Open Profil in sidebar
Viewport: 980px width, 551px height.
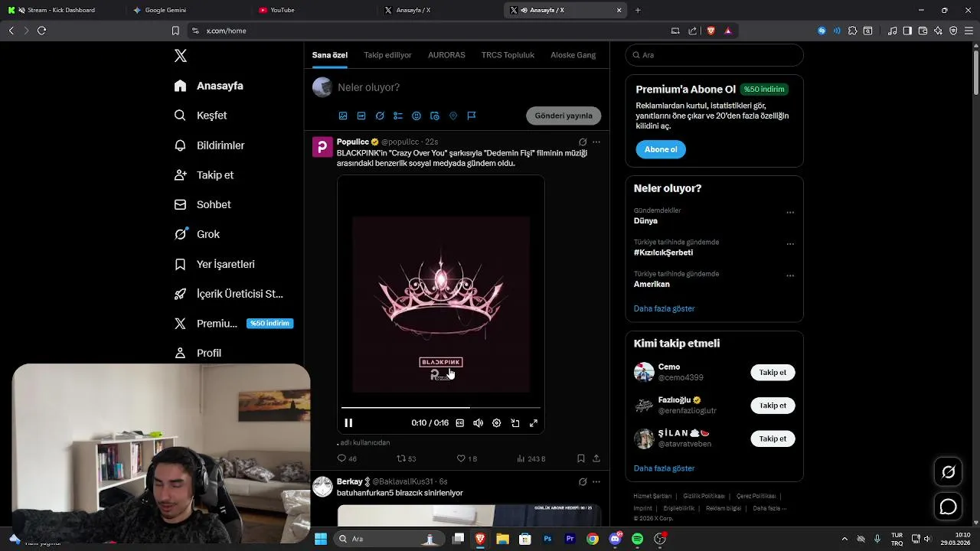coord(198,353)
